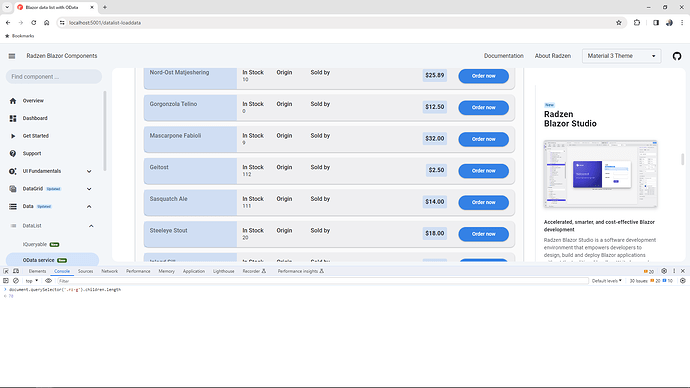
Task: Clear console with the clear icon
Action: click(16, 281)
